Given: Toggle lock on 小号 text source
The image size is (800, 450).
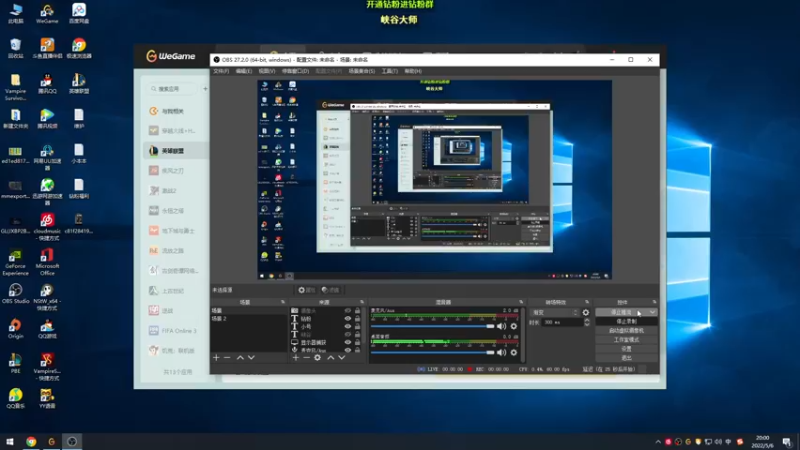Looking at the screenshot, I should point(357,326).
